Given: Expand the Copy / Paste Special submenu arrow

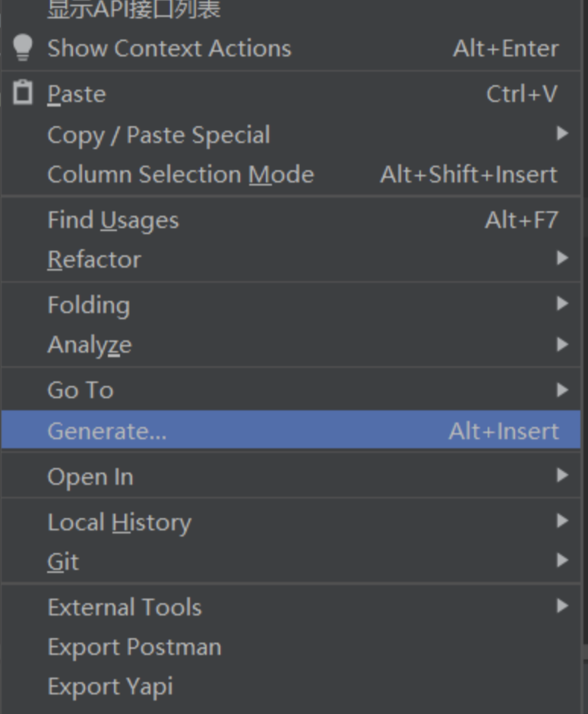Looking at the screenshot, I should 562,134.
